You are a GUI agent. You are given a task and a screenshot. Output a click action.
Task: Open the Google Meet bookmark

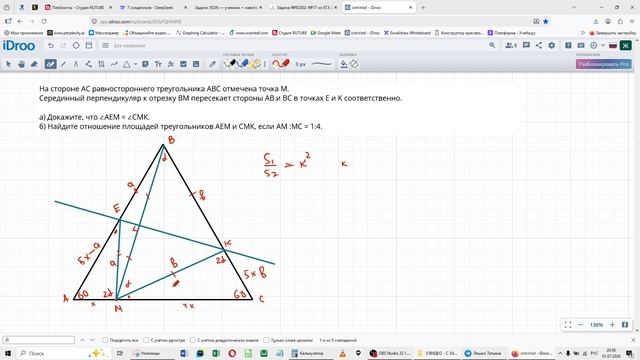325,33
